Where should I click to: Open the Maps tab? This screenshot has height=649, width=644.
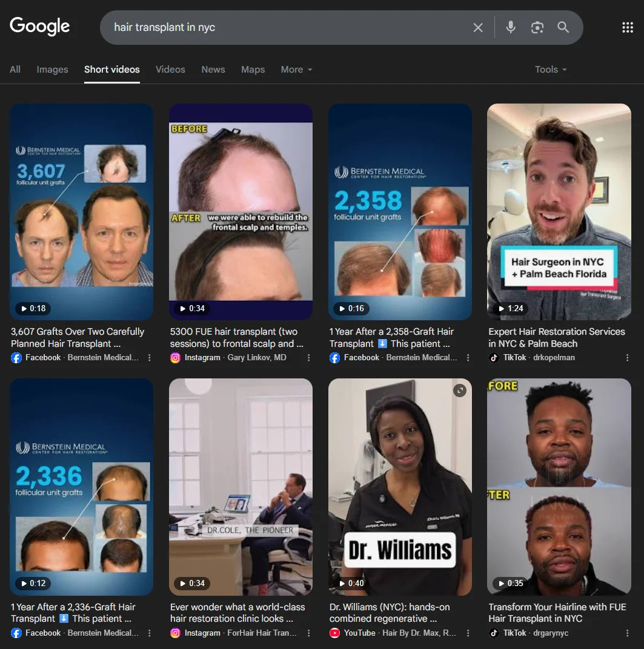(x=253, y=70)
